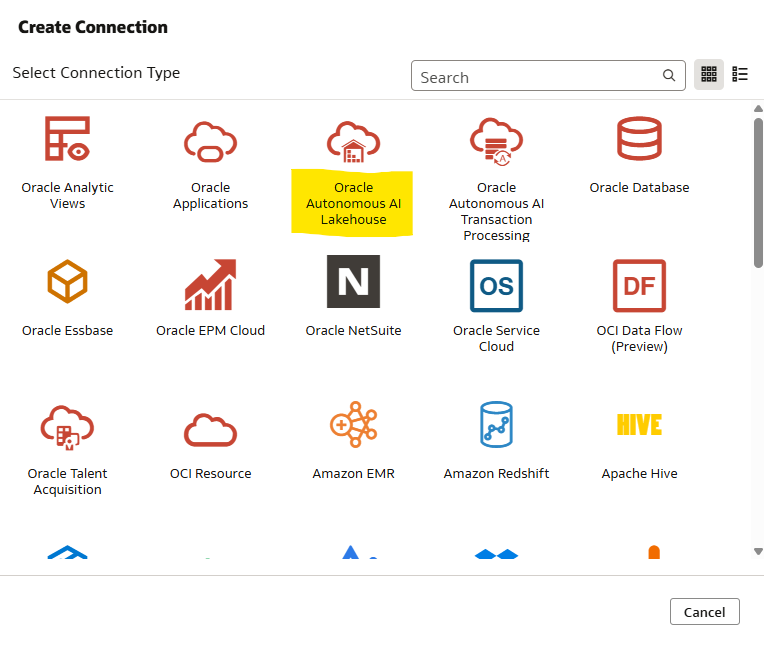Select the Oracle NetSuite N icon
764x645 pixels.
(353, 281)
